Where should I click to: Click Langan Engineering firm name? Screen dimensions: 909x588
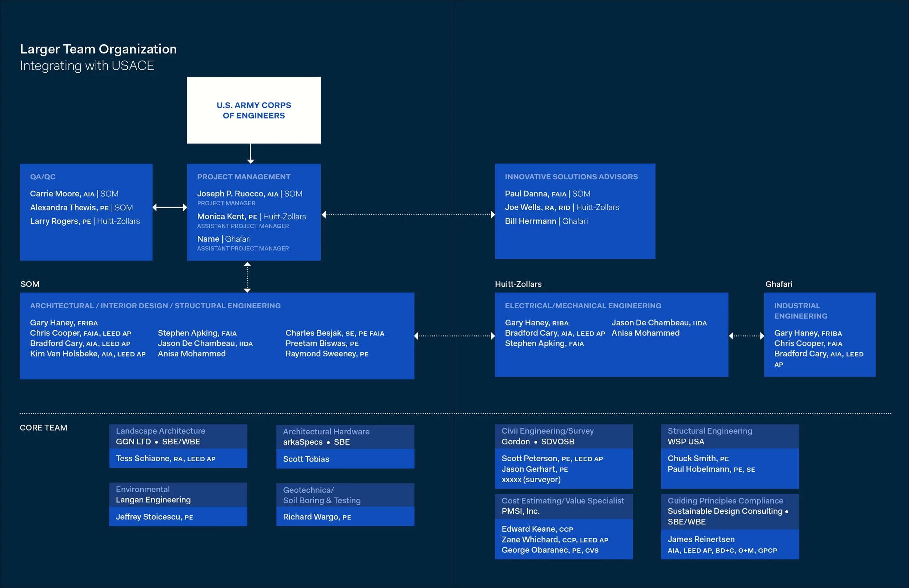pos(153,500)
